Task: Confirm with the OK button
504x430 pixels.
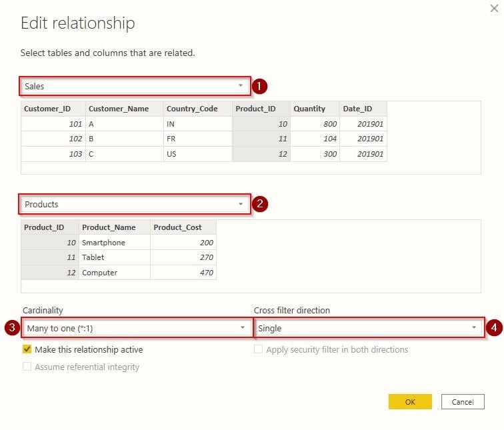Action: tap(410, 402)
